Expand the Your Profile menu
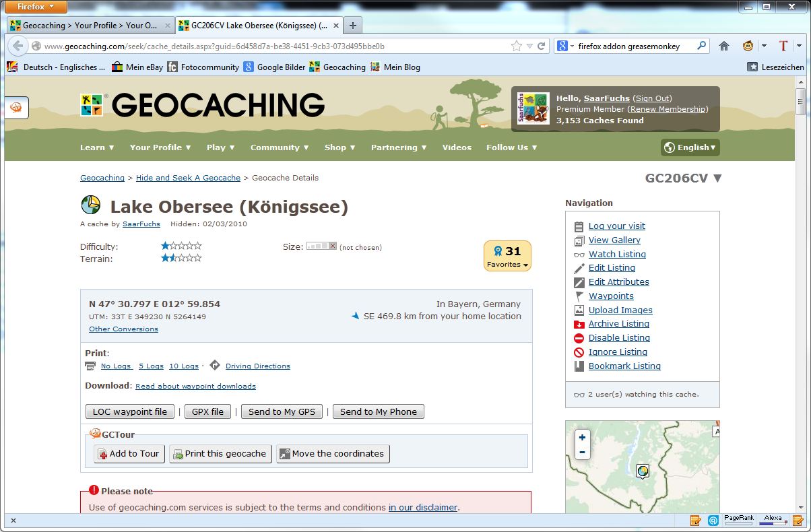Image resolution: width=811 pixels, height=532 pixels. [x=160, y=147]
